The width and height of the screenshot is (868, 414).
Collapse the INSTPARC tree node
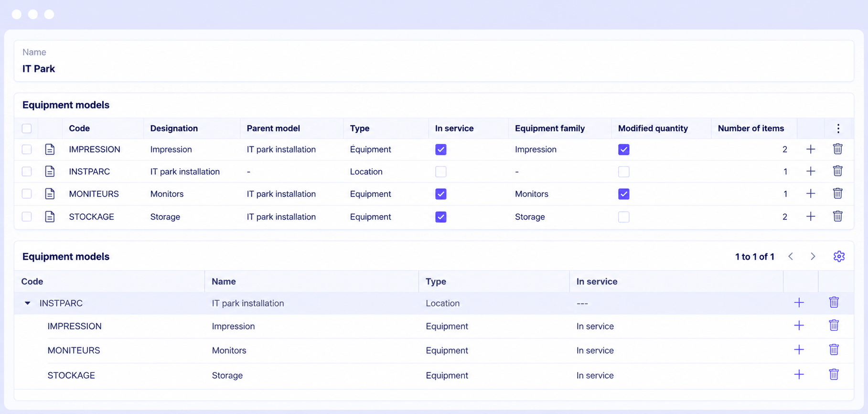(x=28, y=303)
